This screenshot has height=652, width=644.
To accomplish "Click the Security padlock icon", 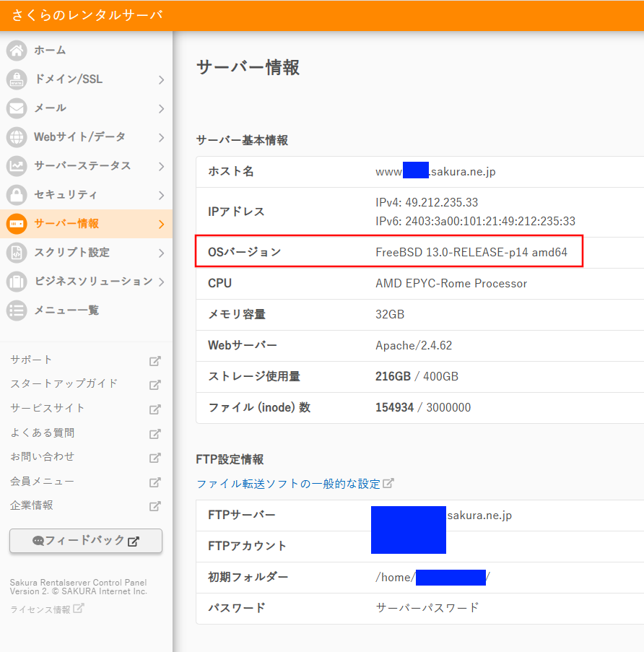I will pyautogui.click(x=17, y=195).
